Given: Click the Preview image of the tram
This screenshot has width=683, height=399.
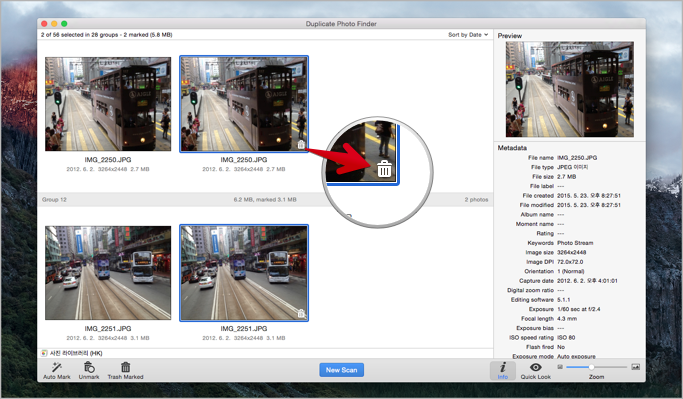Looking at the screenshot, I should [570, 89].
